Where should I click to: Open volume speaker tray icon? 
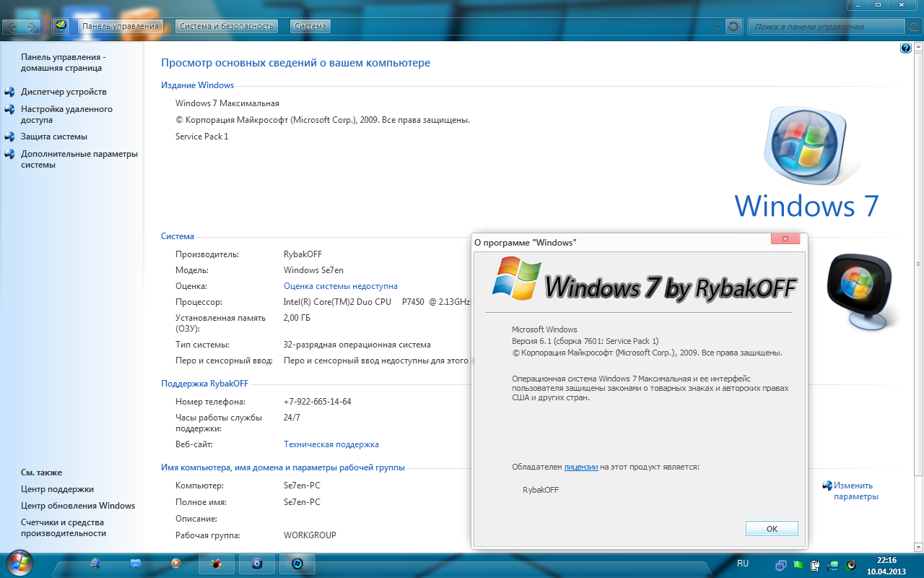pos(851,565)
